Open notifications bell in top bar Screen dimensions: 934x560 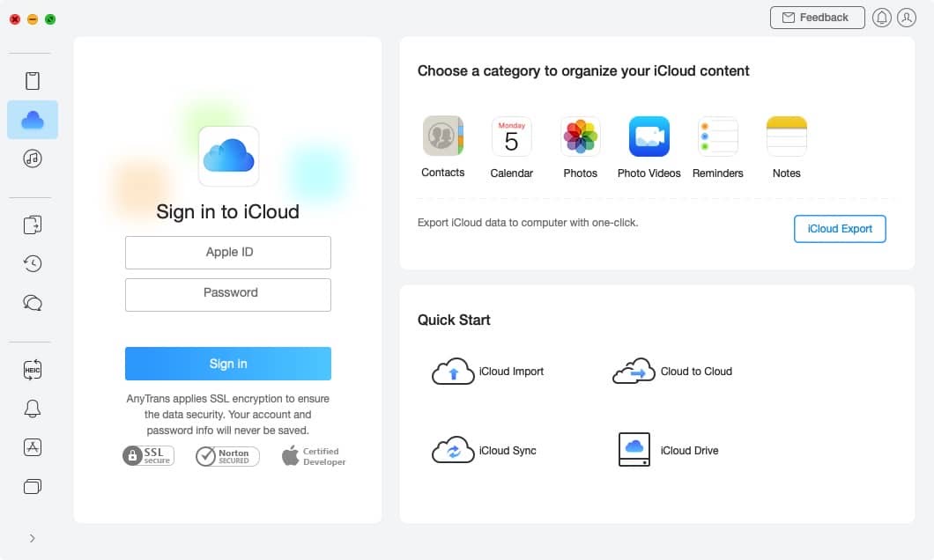882,18
